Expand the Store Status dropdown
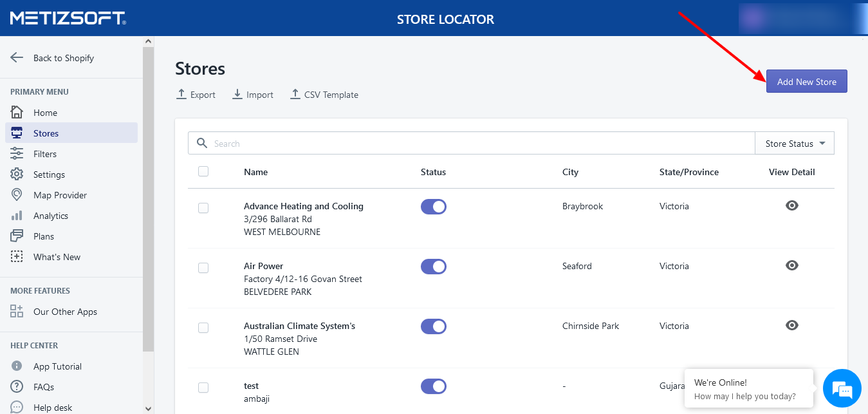 [795, 144]
